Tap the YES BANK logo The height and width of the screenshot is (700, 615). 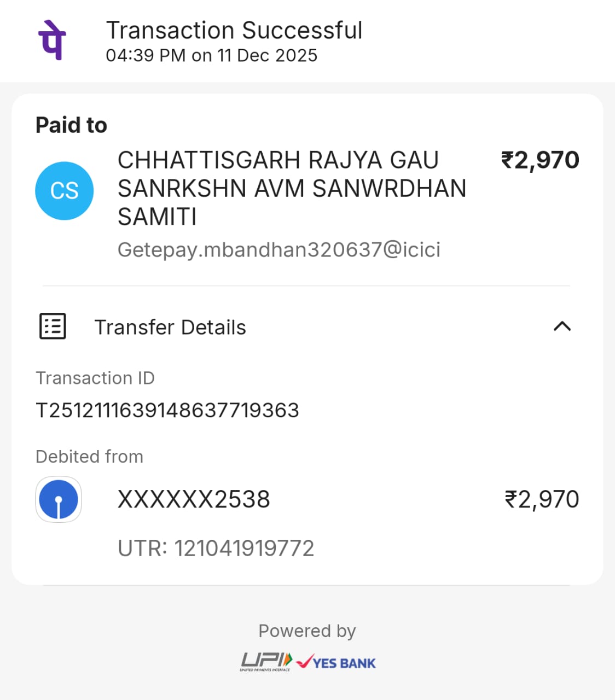coord(336,663)
